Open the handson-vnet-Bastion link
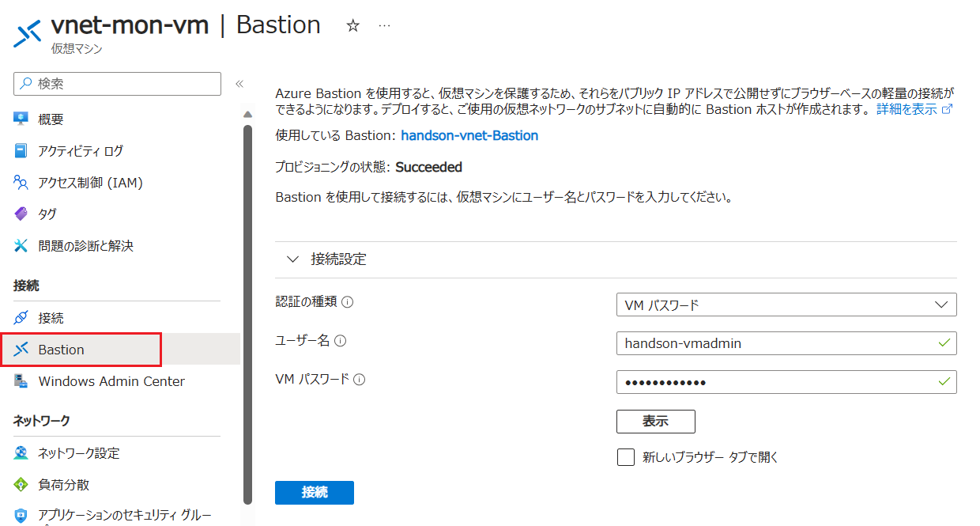Image resolution: width=980 pixels, height=526 pixels. coord(469,135)
